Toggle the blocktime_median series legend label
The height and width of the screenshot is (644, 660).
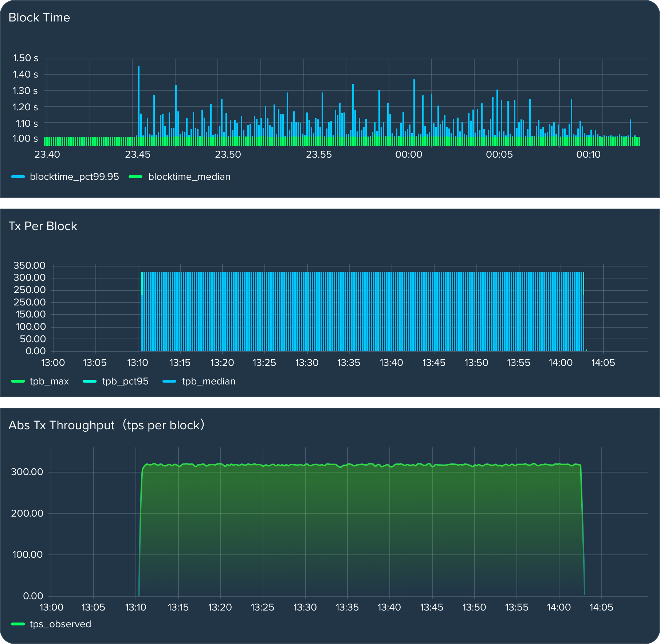[189, 177]
